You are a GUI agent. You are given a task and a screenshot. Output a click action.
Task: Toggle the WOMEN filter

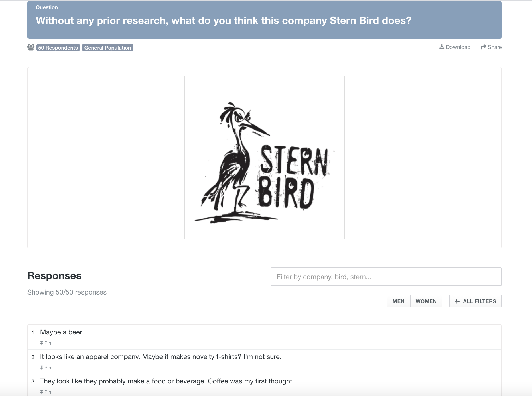(x=426, y=301)
